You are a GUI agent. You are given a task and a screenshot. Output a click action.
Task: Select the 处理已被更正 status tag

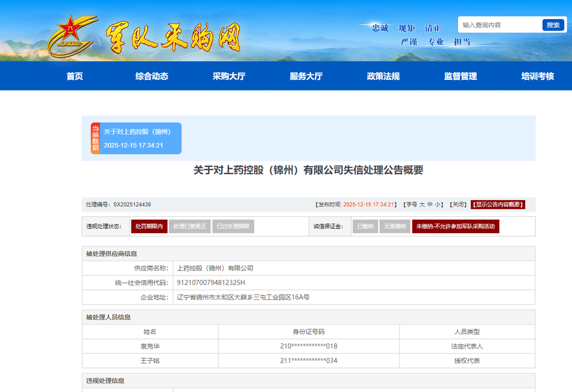(x=190, y=226)
